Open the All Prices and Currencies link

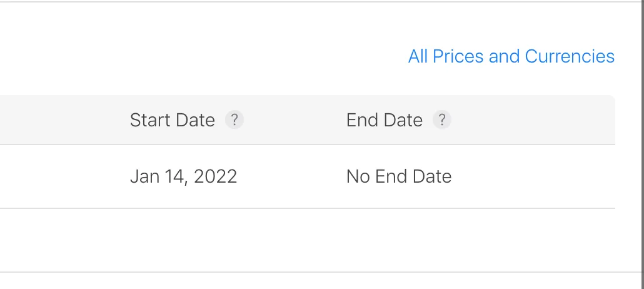pos(511,56)
